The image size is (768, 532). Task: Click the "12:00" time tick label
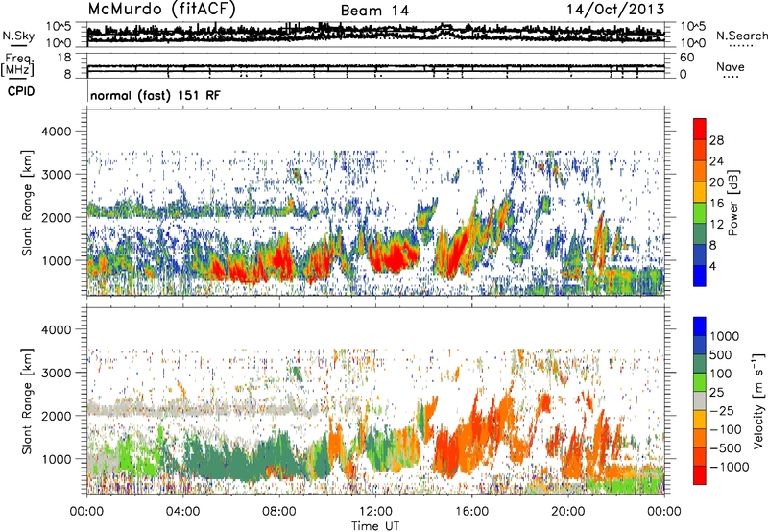(375, 512)
